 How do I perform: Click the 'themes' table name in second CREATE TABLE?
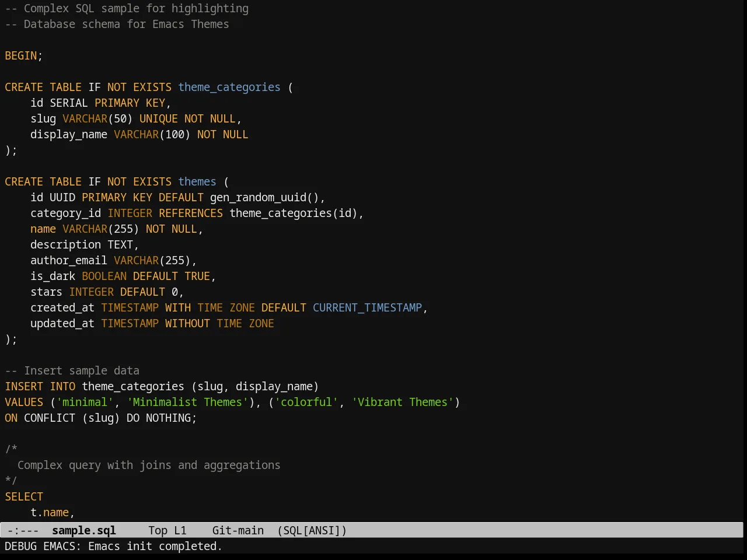pos(197,181)
